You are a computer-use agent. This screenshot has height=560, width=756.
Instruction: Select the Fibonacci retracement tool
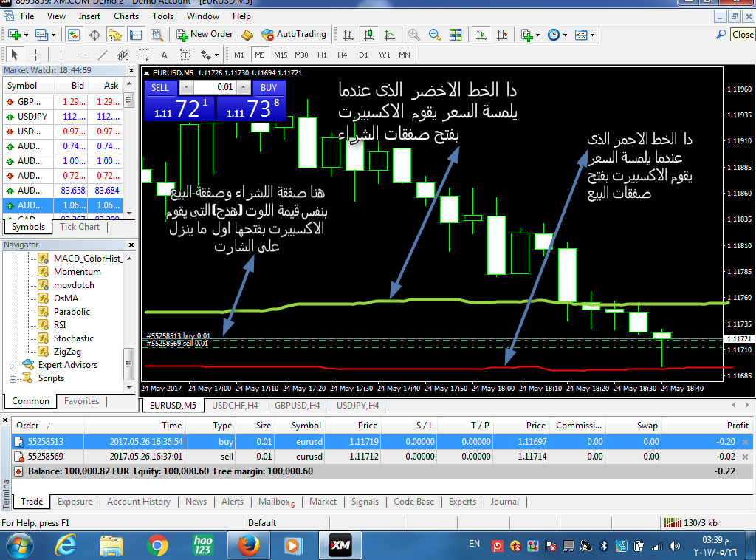coord(144,55)
